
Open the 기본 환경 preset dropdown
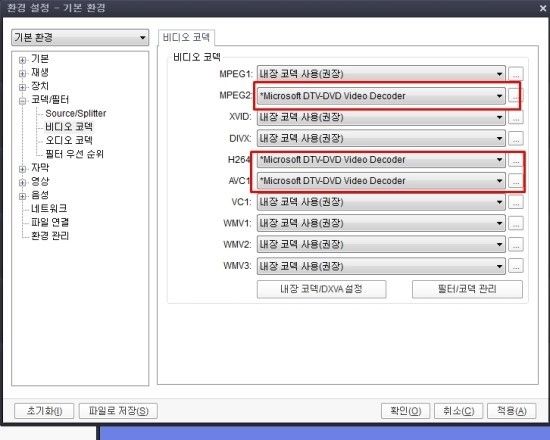(80, 38)
